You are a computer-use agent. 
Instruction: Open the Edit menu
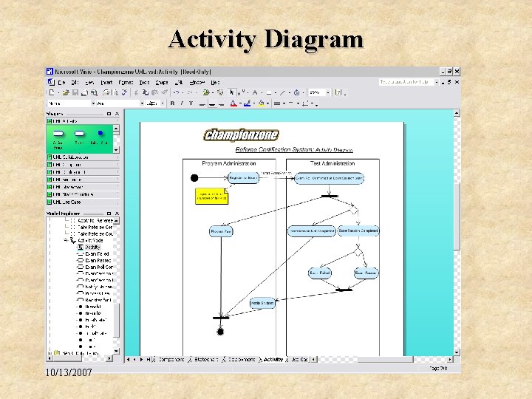point(75,82)
